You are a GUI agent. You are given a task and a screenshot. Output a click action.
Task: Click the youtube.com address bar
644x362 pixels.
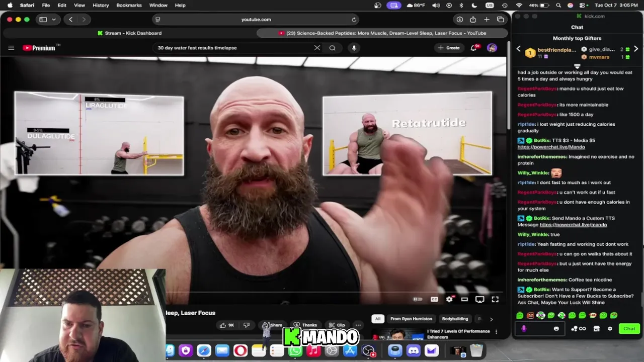(256, 20)
